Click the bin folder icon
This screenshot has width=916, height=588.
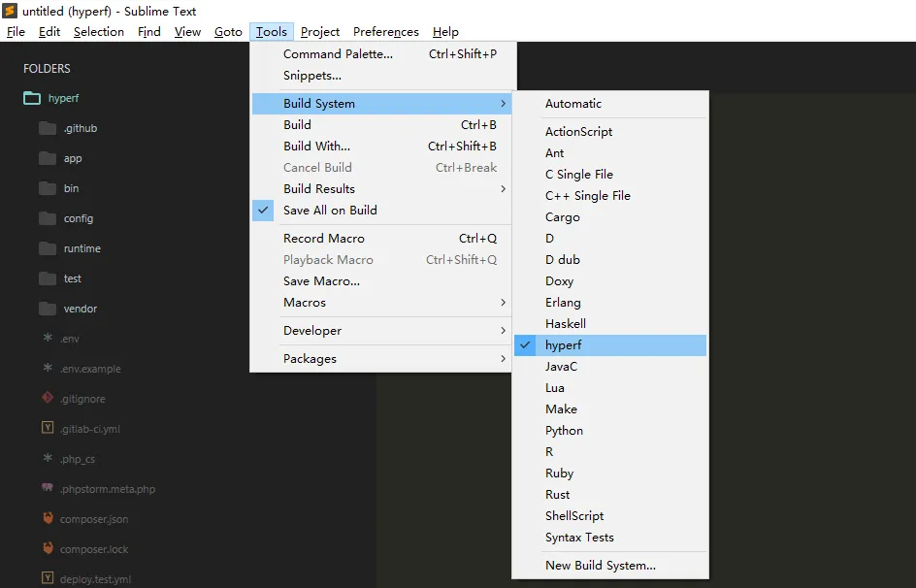[x=48, y=188]
